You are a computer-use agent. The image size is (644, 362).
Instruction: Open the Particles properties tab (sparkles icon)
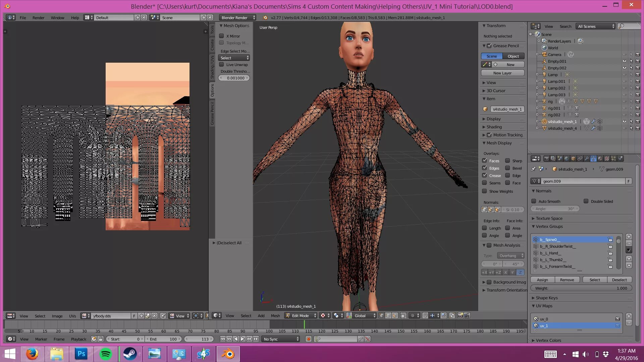click(613, 159)
